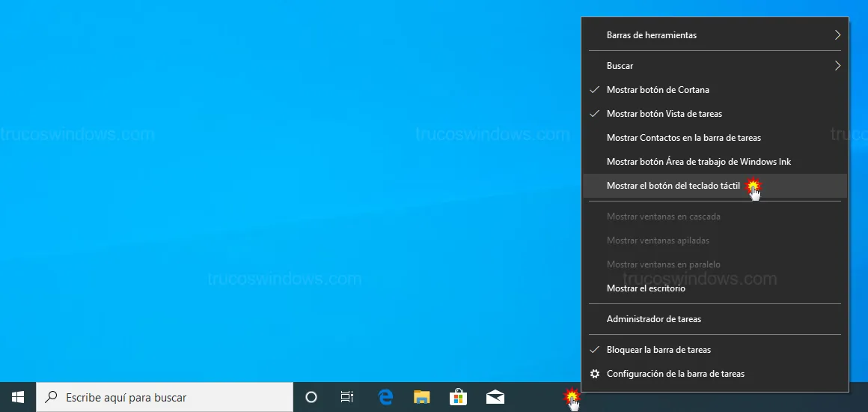Launch Microsoft Edge from the taskbar
This screenshot has height=412, width=868.
[x=385, y=397]
